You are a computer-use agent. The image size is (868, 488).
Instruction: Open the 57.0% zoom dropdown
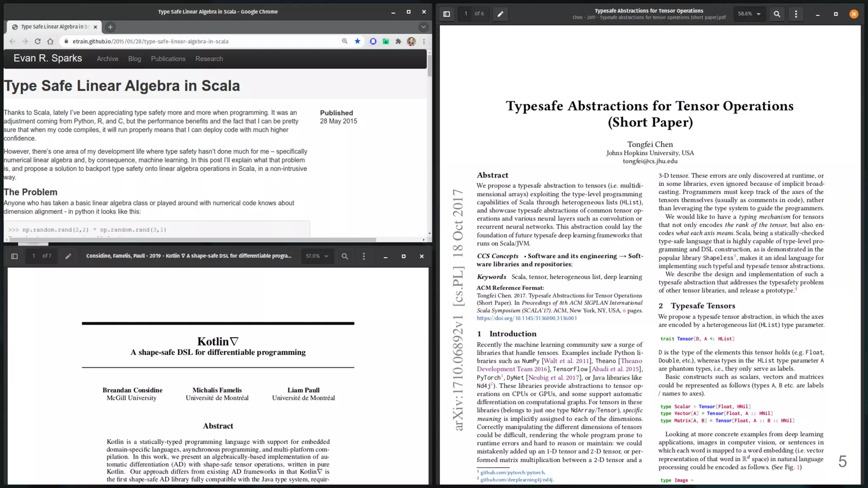point(317,256)
